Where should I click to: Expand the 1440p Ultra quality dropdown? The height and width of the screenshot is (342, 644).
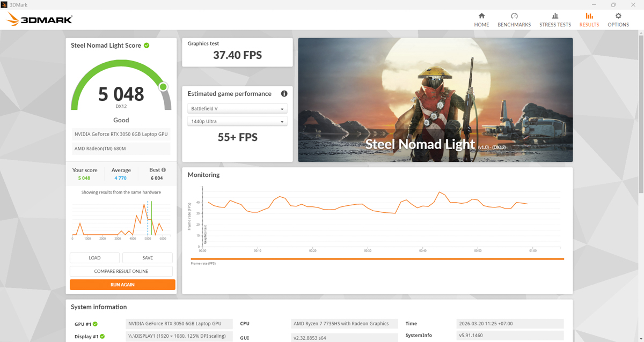[x=237, y=121]
